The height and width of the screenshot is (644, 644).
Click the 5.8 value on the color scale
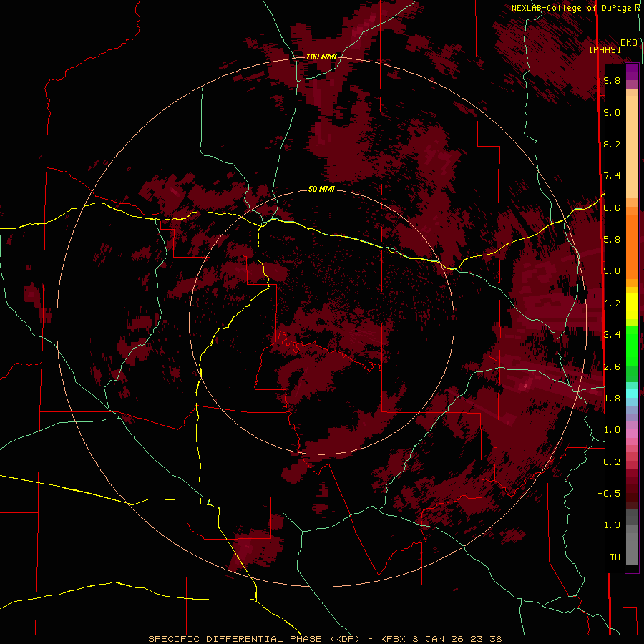click(x=612, y=240)
